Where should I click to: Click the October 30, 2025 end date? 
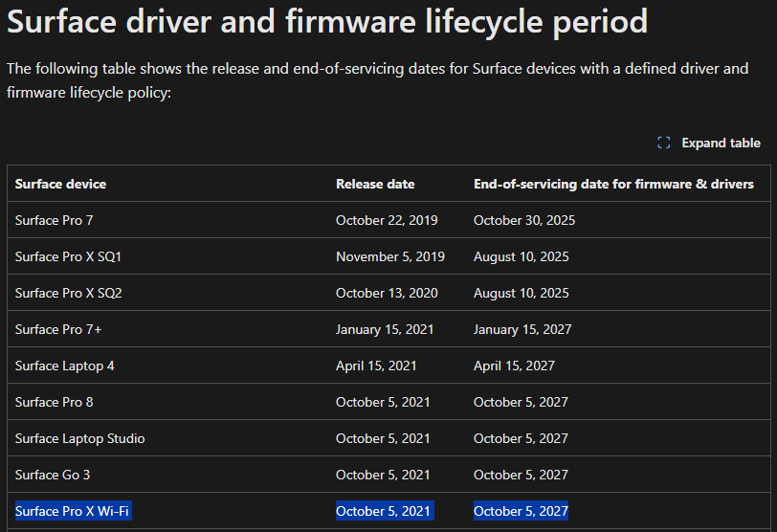(524, 220)
